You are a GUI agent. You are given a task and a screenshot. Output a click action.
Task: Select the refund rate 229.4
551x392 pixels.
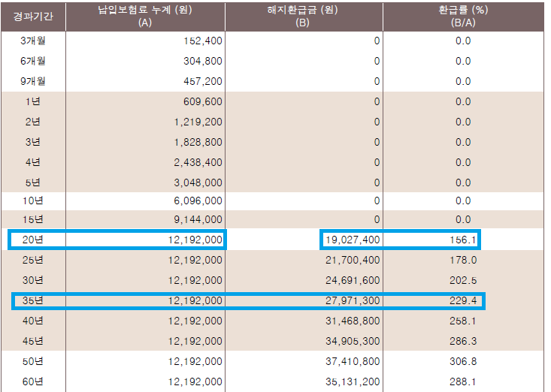click(x=463, y=300)
